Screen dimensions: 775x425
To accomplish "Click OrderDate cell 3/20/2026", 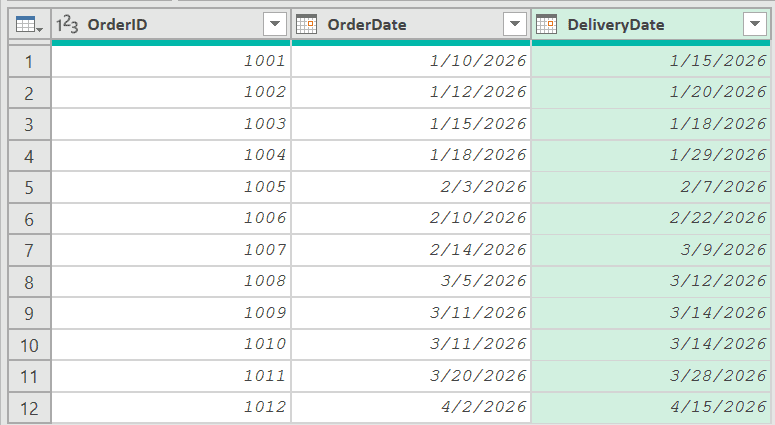I will 411,376.
